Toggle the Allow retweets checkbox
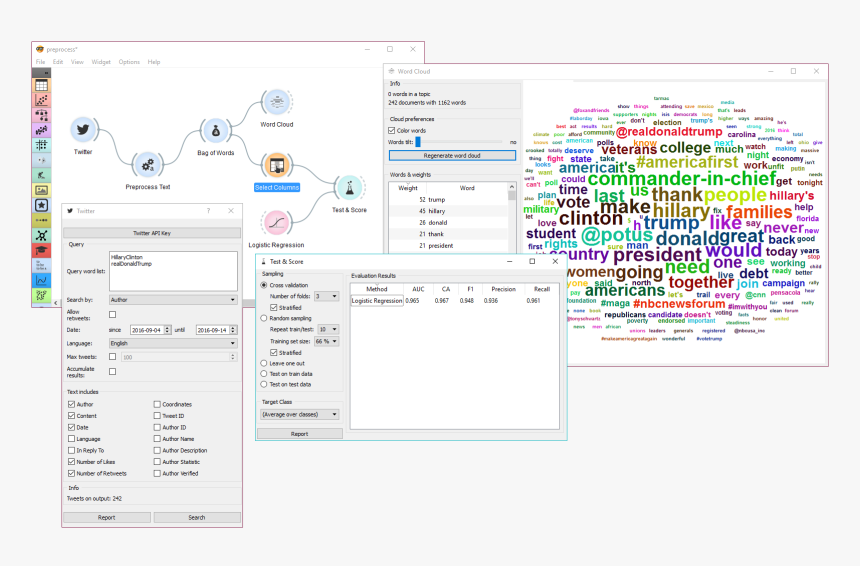The image size is (860, 566). (x=112, y=315)
